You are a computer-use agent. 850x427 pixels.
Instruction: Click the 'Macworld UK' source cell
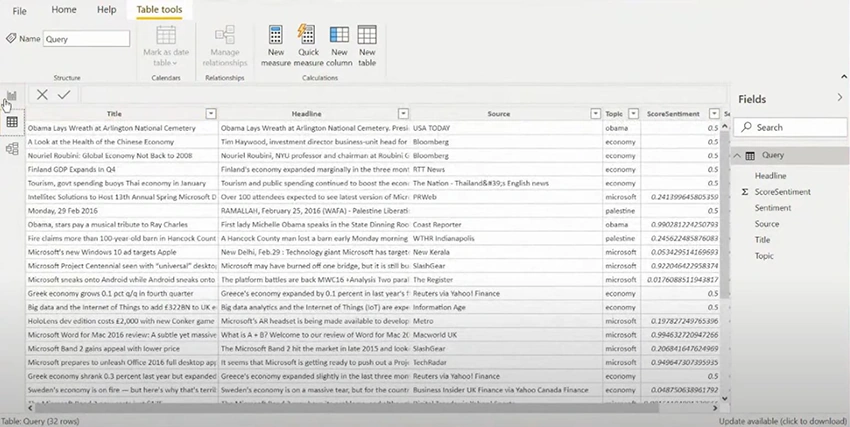(506, 335)
